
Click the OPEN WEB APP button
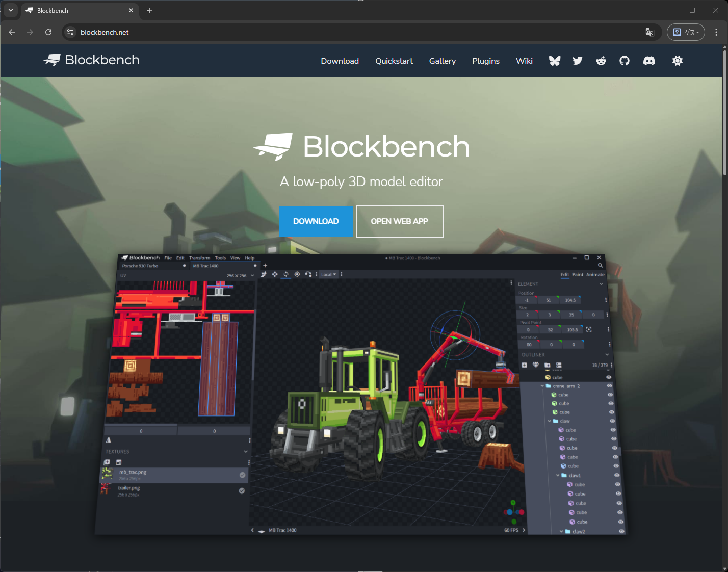pyautogui.click(x=400, y=221)
